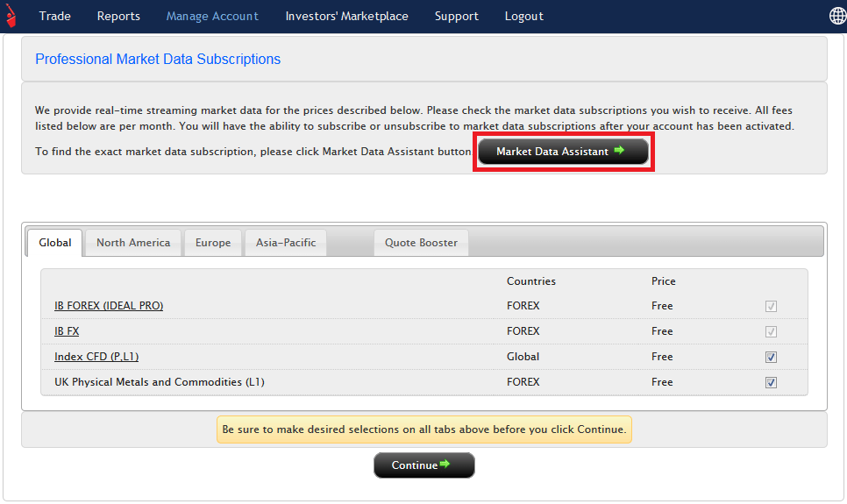This screenshot has width=847, height=504.
Task: Click the FOREX value in IB FOREX (IDEAL PRO) row
Action: [523, 306]
